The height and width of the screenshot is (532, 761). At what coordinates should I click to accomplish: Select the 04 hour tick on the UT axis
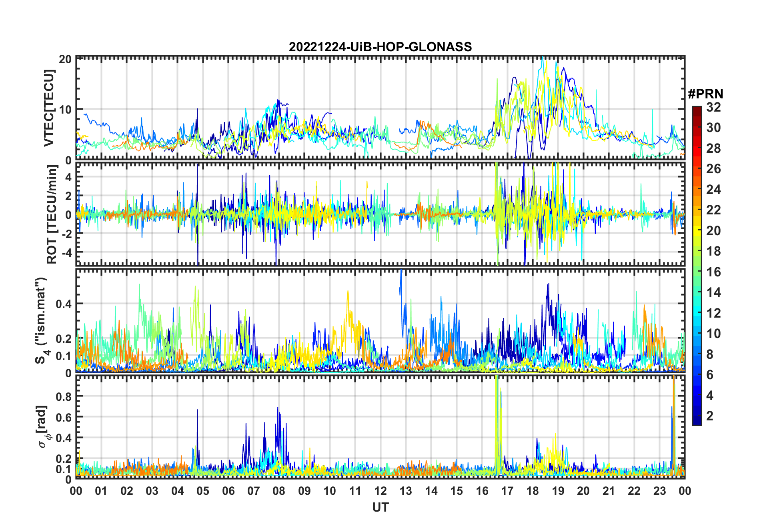pos(177,491)
